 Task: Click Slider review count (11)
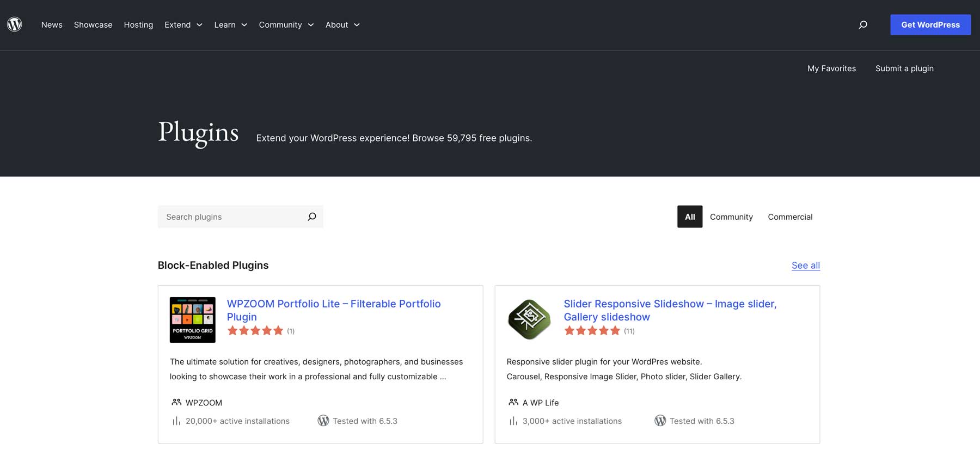coord(629,331)
